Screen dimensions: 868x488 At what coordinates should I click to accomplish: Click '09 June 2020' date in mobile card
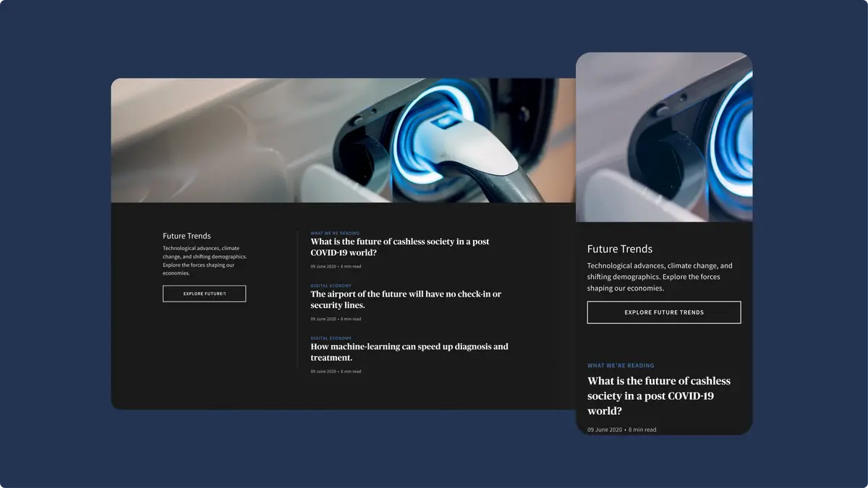[605, 429]
